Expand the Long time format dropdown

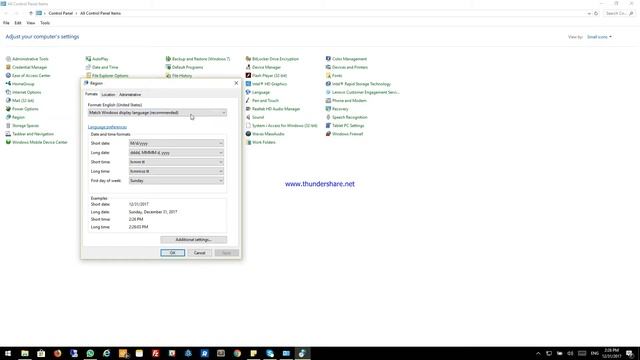(176, 171)
